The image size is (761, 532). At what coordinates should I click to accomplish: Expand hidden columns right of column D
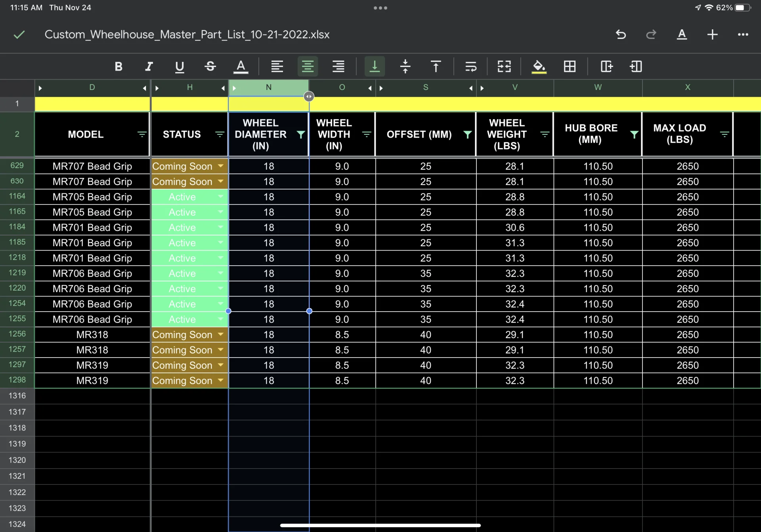(145, 88)
